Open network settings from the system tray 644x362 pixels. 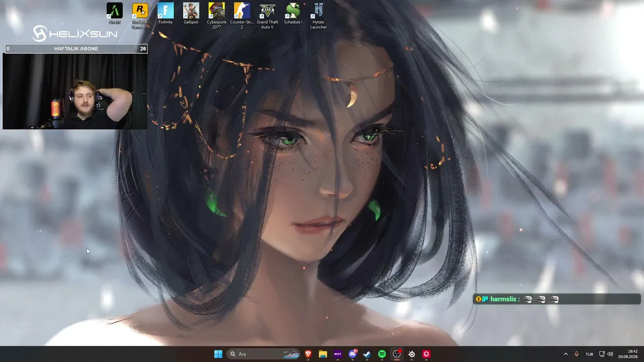602,354
